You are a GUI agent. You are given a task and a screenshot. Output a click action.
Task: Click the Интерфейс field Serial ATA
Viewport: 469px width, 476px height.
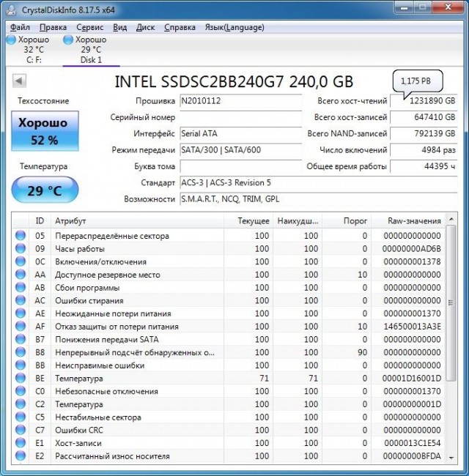(240, 134)
